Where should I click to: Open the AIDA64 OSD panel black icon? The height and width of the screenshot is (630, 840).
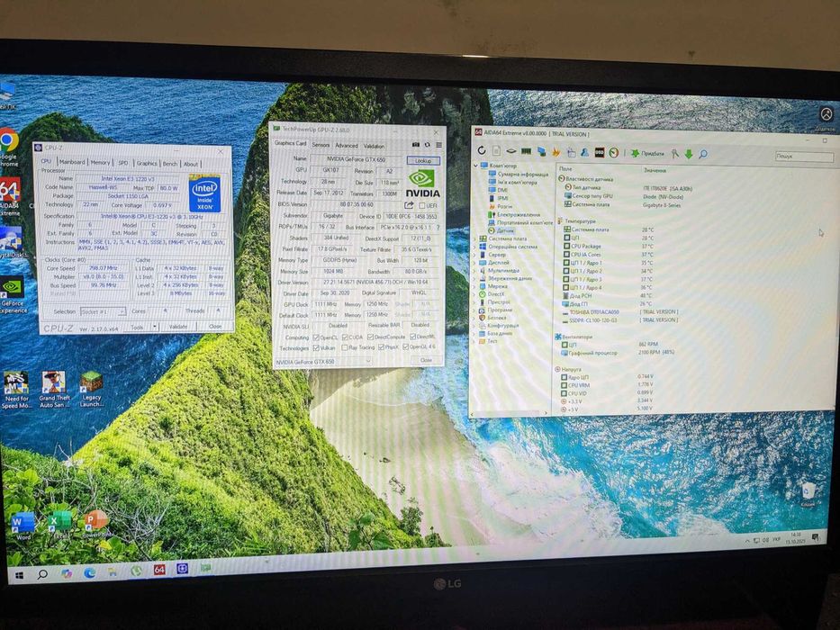coord(600,153)
